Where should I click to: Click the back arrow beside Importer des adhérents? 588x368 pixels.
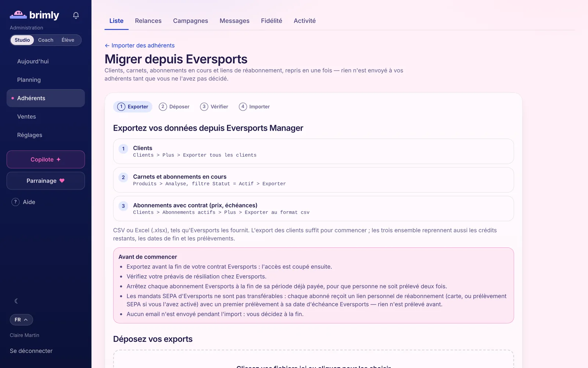(107, 46)
